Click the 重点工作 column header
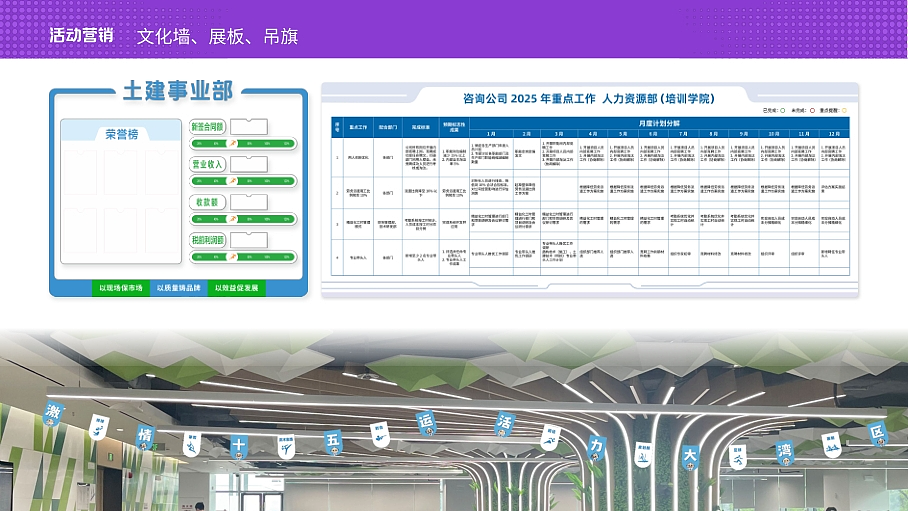Screen dimensions: 908x511 coord(358,127)
